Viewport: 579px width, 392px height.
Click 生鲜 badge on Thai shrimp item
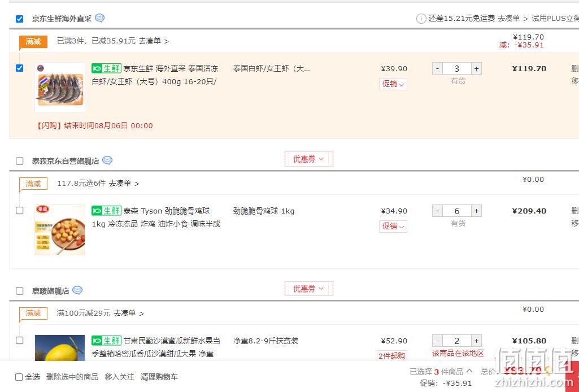pyautogui.click(x=106, y=68)
